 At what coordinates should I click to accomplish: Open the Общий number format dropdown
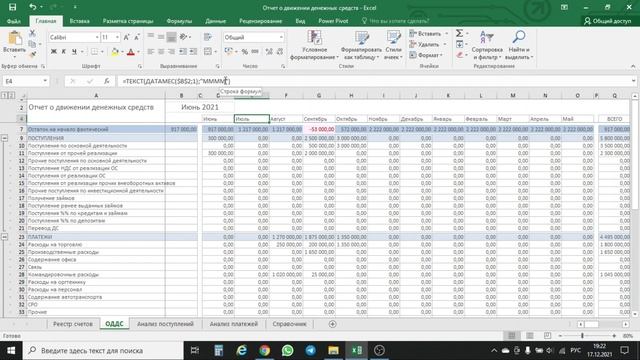point(281,37)
